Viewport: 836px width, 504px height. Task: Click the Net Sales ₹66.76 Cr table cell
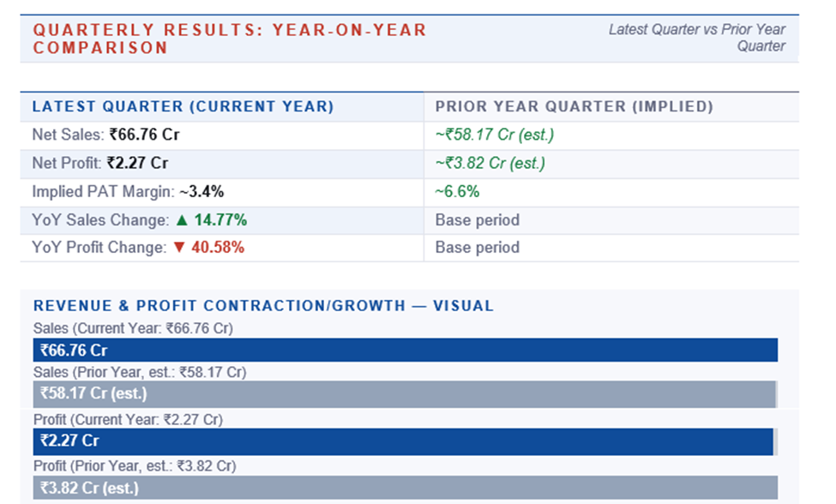(105, 135)
